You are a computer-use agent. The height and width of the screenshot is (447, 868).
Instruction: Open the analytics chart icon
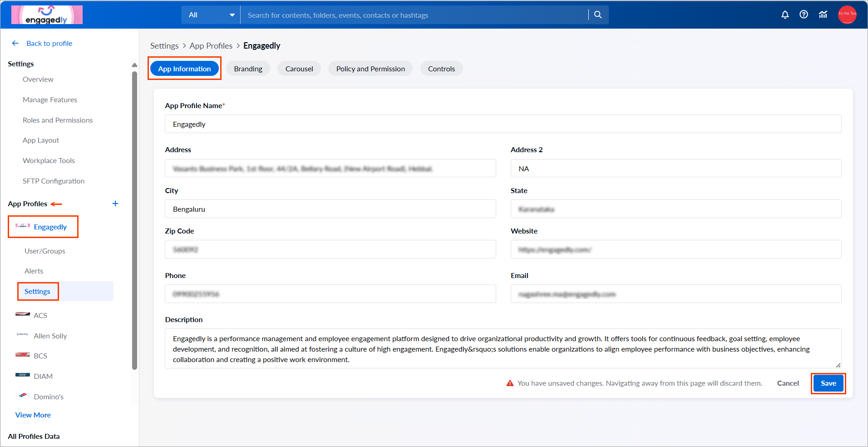coord(823,15)
